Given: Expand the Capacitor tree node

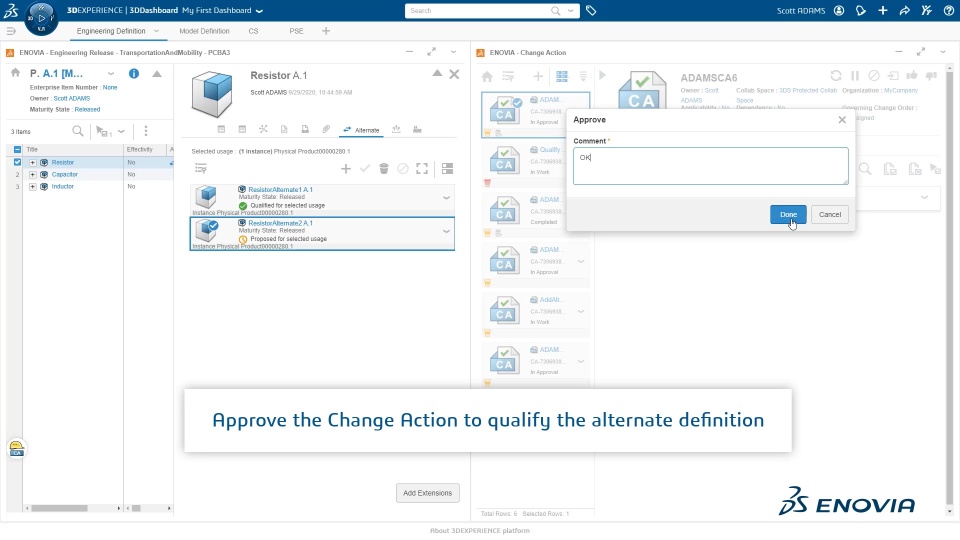Looking at the screenshot, I should (32, 174).
